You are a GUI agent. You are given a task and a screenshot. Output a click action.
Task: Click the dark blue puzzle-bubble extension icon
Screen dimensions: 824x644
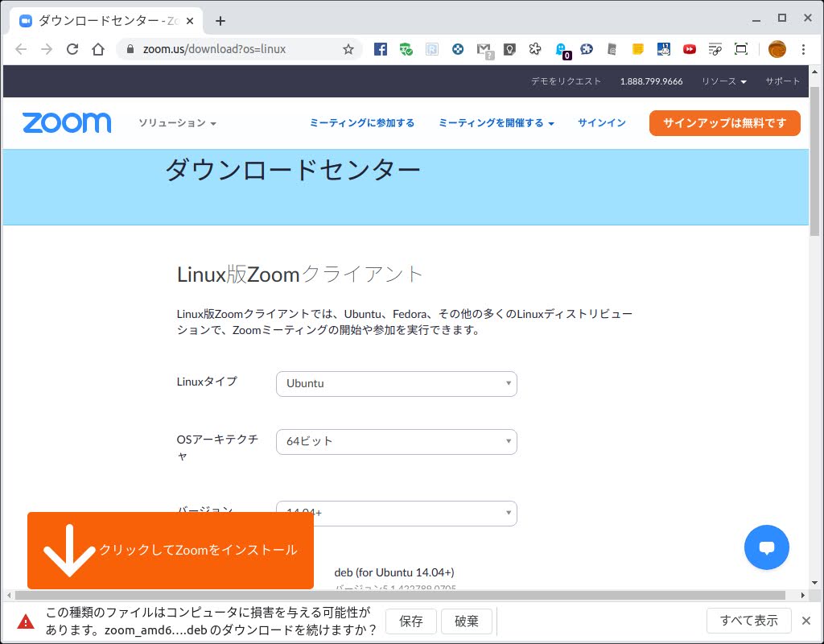coord(587,49)
